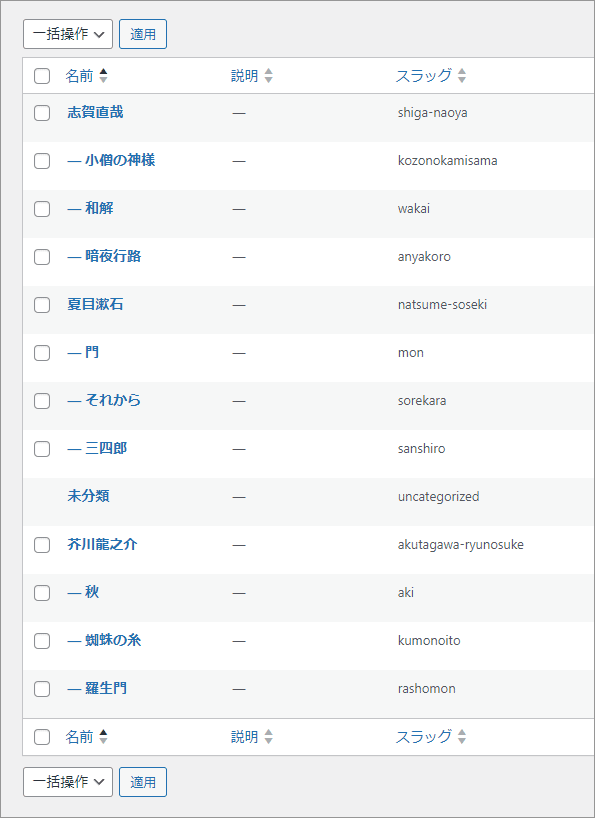The width and height of the screenshot is (595, 818).
Task: Open the top 一括操作 dropdown
Action: [x=68, y=34]
